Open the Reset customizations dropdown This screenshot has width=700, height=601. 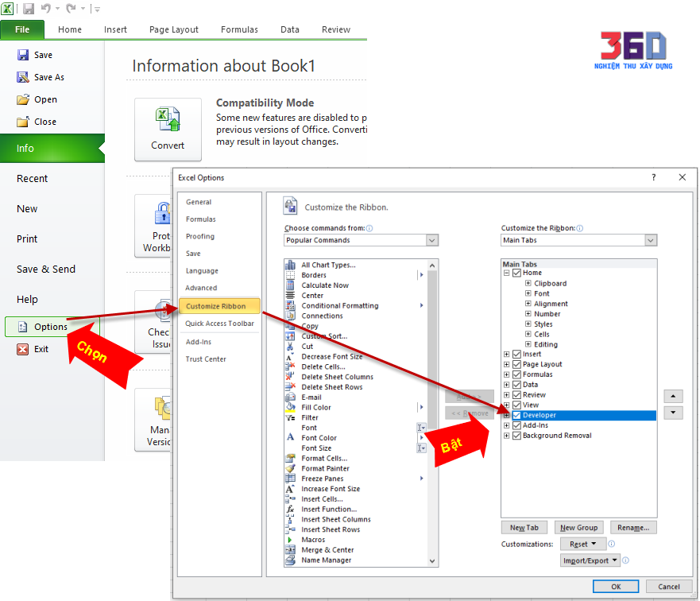click(x=583, y=544)
